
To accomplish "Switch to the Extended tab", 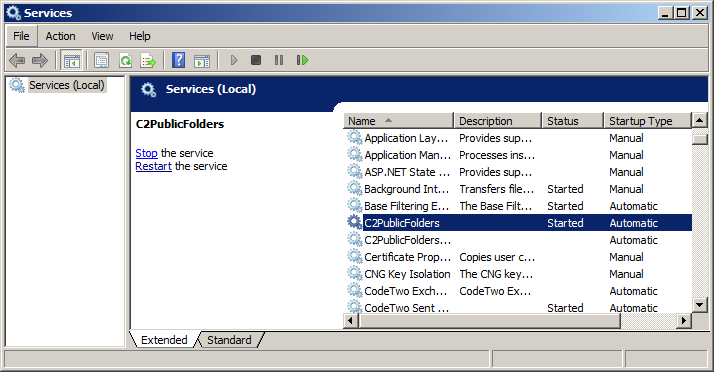I will pos(164,340).
